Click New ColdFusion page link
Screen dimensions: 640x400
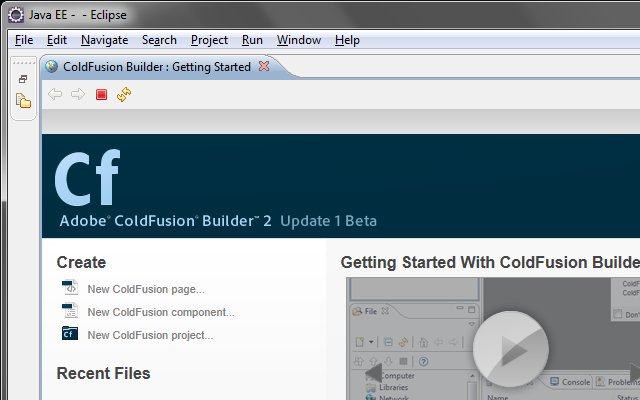pyautogui.click(x=146, y=289)
